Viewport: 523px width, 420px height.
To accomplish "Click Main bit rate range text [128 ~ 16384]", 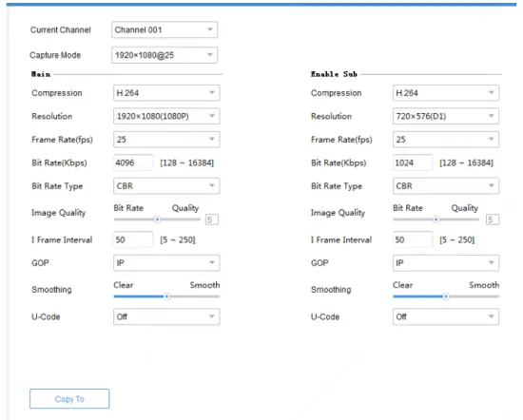I will coord(186,162).
